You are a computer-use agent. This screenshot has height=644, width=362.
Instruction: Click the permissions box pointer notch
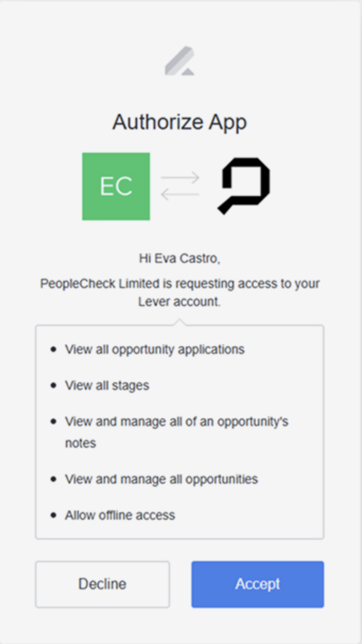tap(179, 321)
